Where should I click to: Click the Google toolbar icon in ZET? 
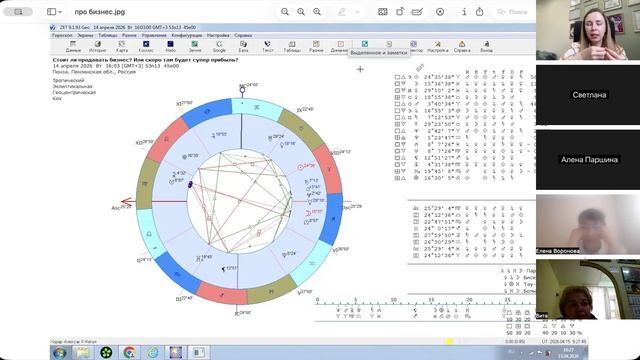pyautogui.click(x=219, y=46)
